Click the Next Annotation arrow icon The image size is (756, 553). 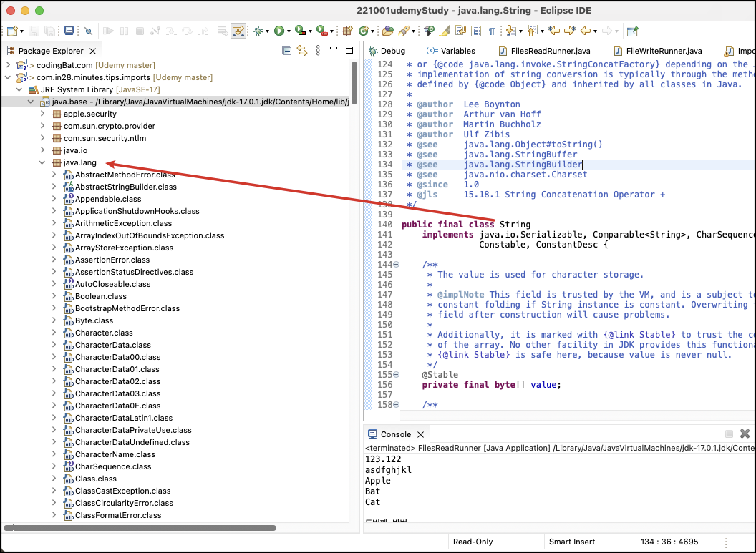click(x=511, y=31)
